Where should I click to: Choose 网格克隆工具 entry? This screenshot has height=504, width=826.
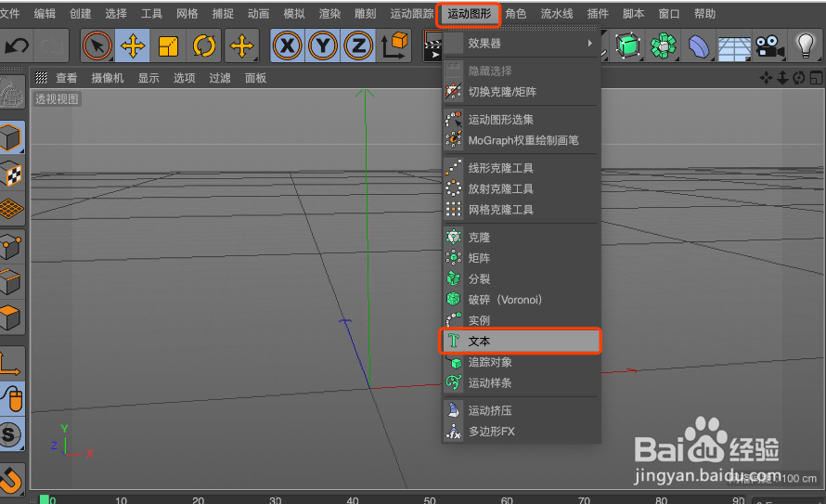coord(521,210)
